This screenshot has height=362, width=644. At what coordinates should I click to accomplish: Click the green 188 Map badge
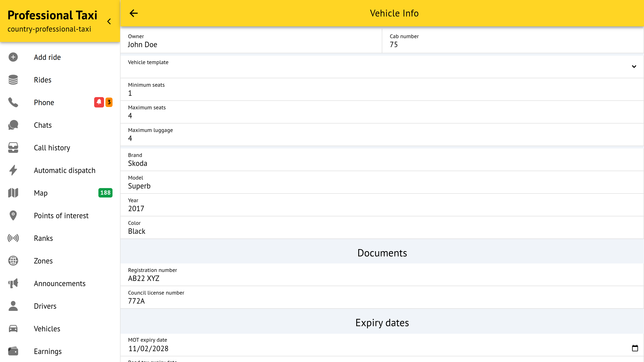[105, 193]
